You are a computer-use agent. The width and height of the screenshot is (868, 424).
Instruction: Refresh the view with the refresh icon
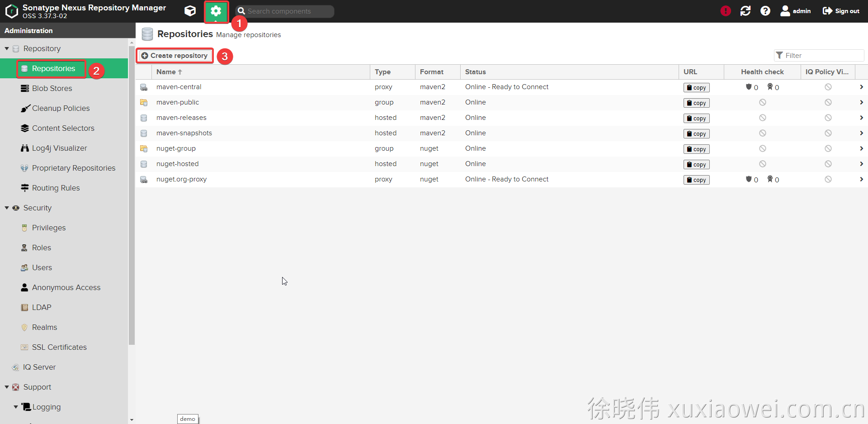[x=745, y=11]
